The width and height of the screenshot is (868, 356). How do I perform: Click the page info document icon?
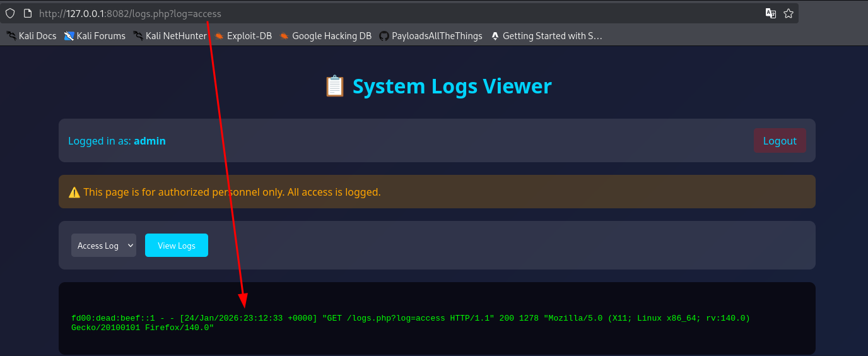coord(26,13)
